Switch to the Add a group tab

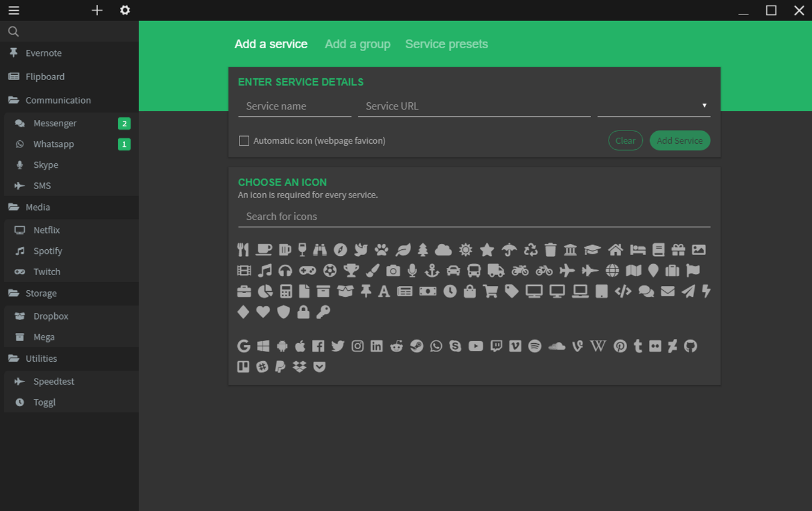tap(358, 44)
